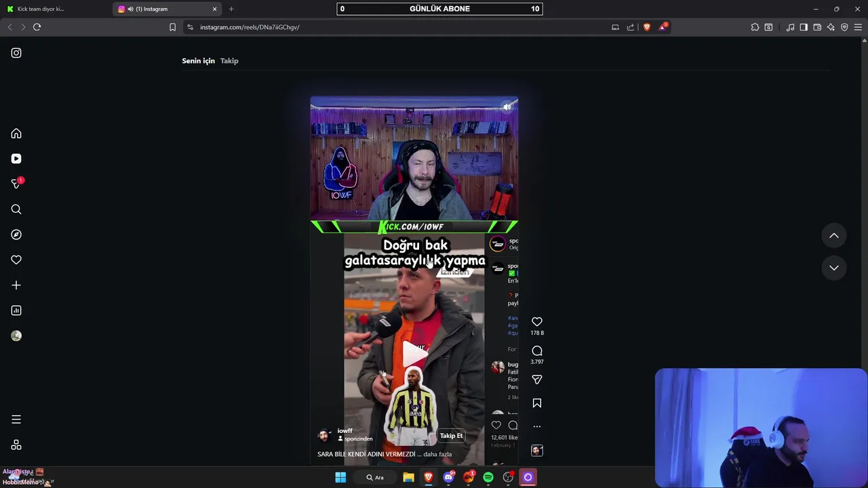Open the Brave main menu
Screen dimensions: 868x488
point(858,27)
